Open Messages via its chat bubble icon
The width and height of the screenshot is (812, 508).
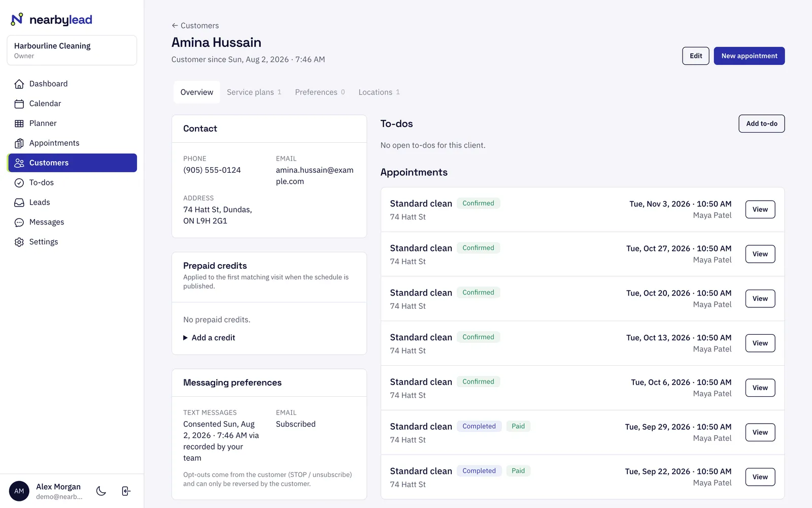(19, 223)
